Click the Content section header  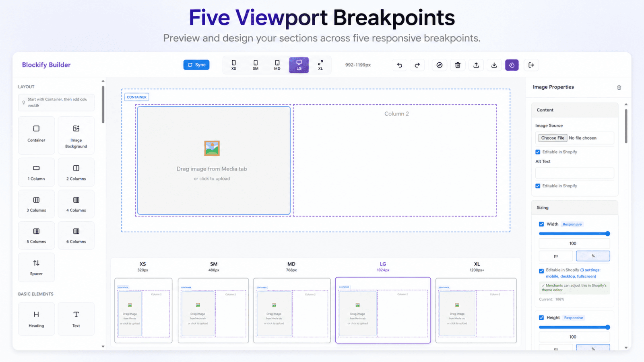pos(574,110)
